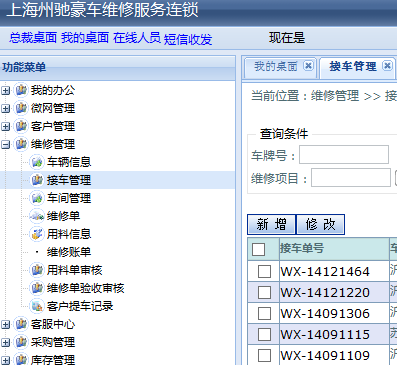Click the 我的桌面 link in top bar
Viewport: 397px width, 365px height.
point(85,38)
